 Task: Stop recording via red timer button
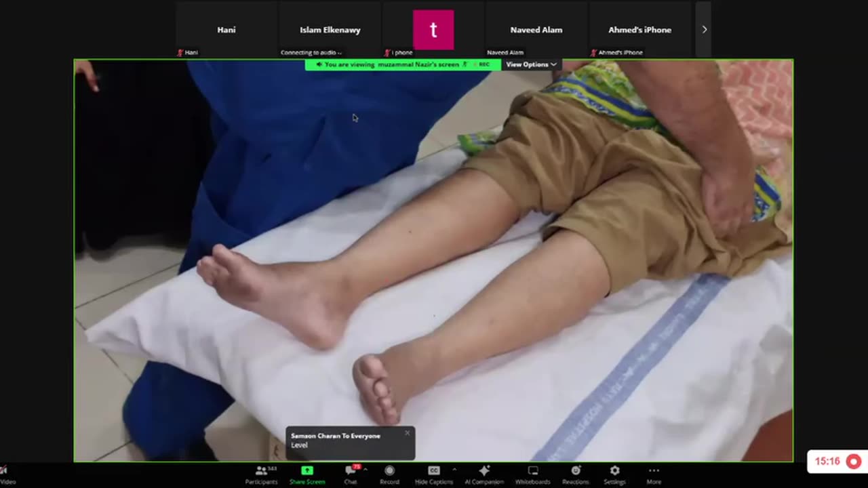point(853,462)
